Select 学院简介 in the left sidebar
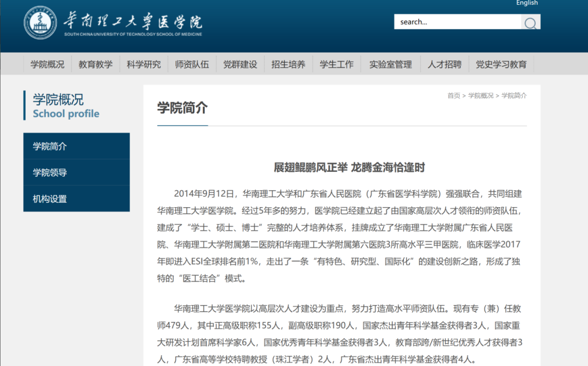588x366 pixels. pyautogui.click(x=77, y=146)
